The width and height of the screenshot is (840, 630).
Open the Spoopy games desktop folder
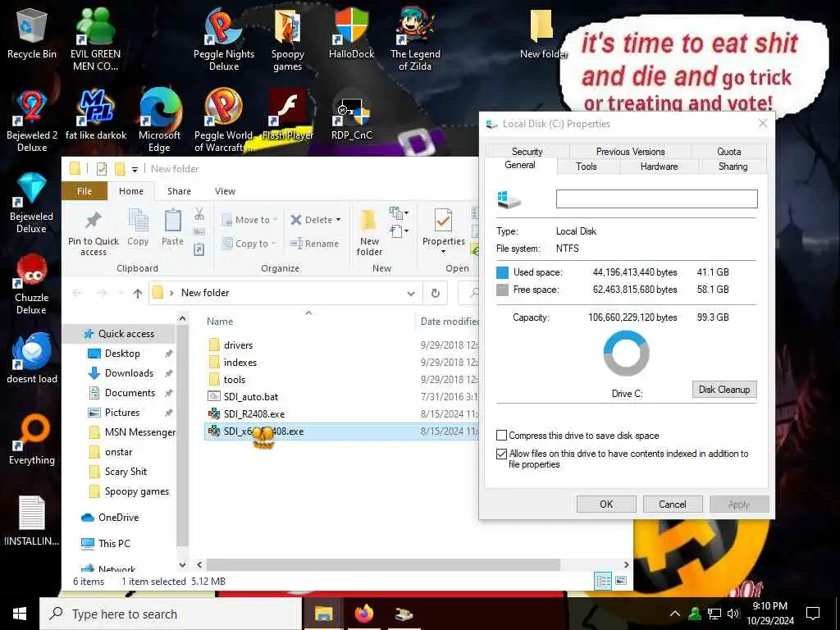coord(288,39)
